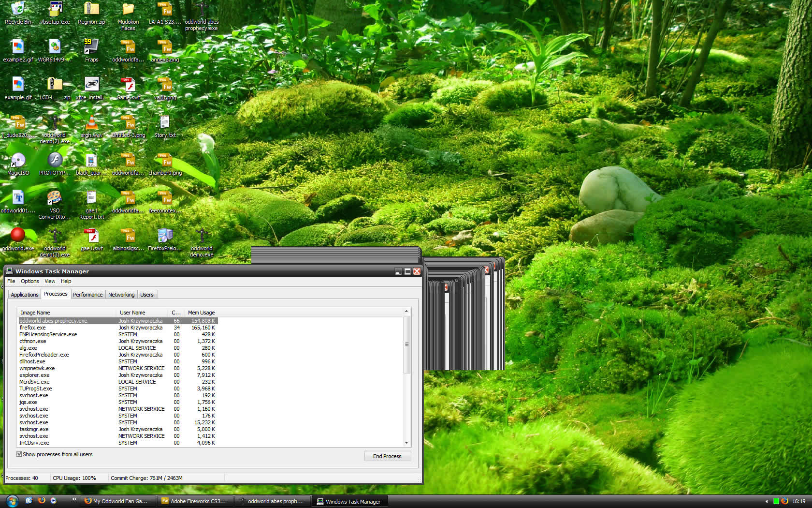Switch to the Networking tab
The image size is (812, 508).
click(x=121, y=295)
